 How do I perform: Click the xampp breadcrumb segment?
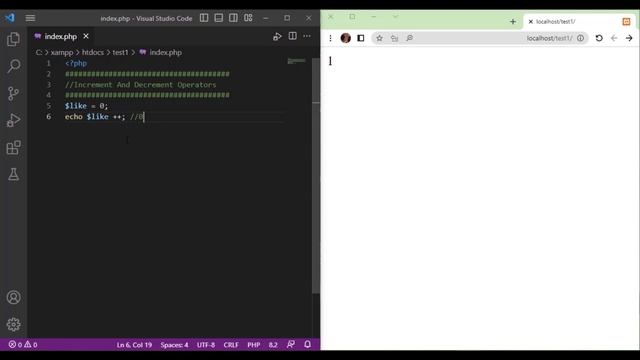[x=62, y=52]
